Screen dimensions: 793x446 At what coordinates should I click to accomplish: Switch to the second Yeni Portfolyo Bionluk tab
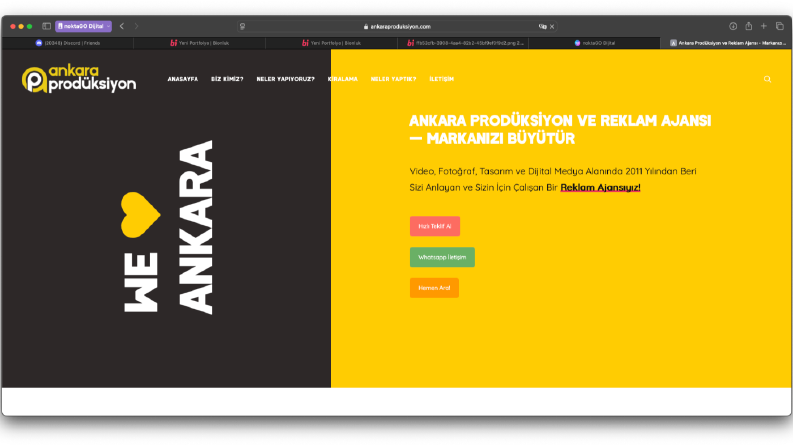(331, 43)
